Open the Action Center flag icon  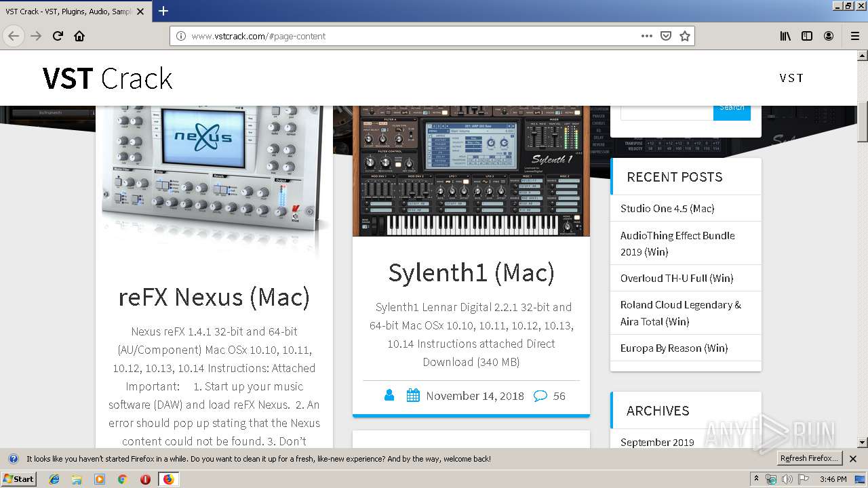click(x=804, y=479)
